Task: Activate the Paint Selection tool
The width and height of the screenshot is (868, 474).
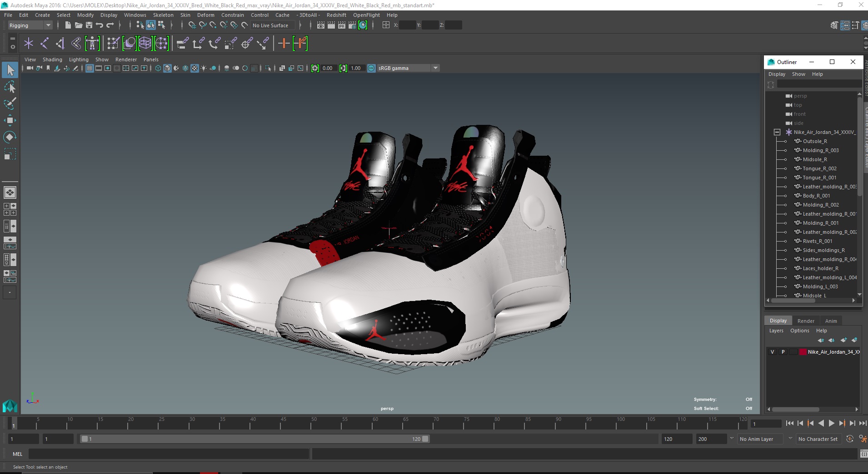Action: 10,104
